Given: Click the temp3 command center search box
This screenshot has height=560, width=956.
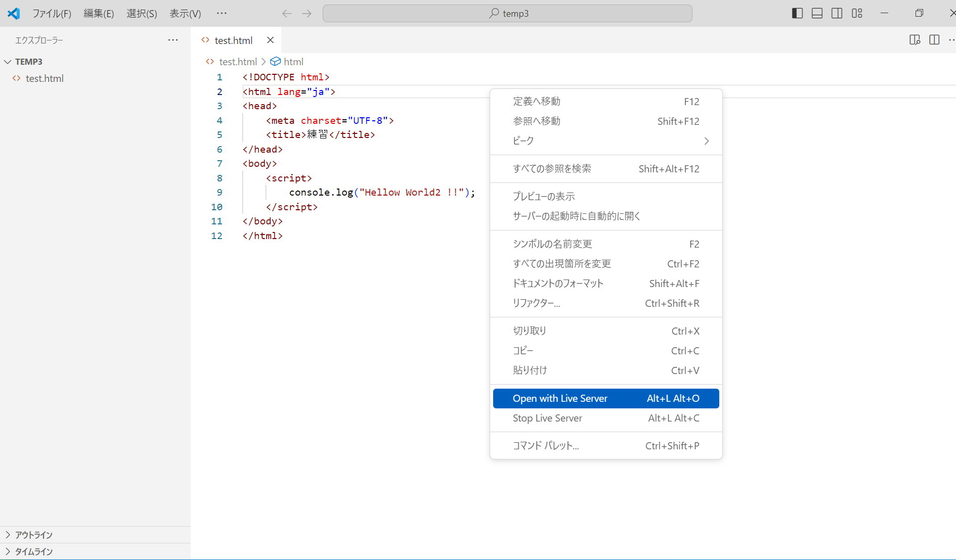Looking at the screenshot, I should [x=507, y=14].
